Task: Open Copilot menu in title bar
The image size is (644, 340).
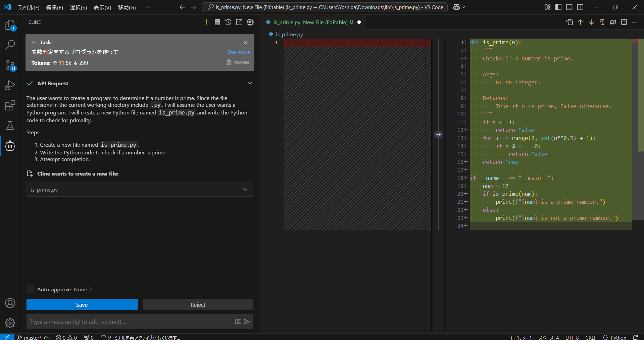Action: click(x=459, y=7)
